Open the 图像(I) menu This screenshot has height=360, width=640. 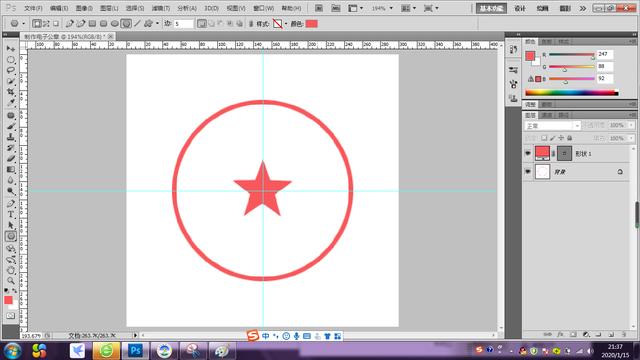point(84,8)
